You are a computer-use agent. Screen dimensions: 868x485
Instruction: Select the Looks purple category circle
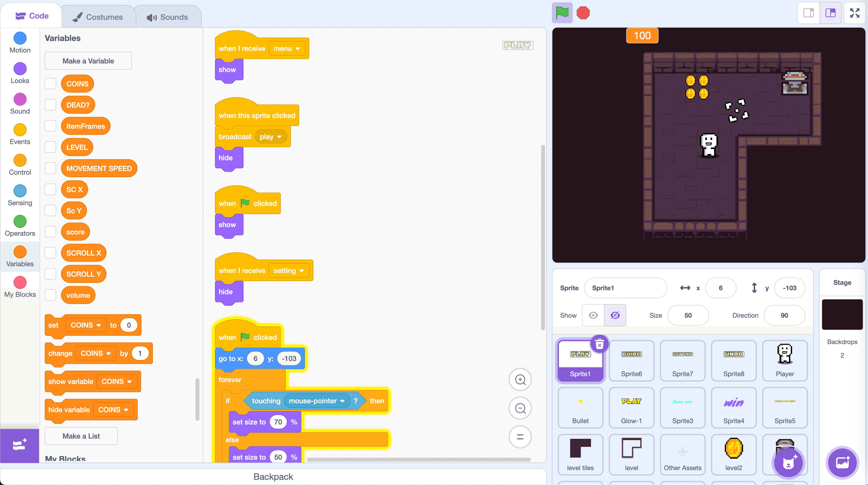click(x=20, y=69)
